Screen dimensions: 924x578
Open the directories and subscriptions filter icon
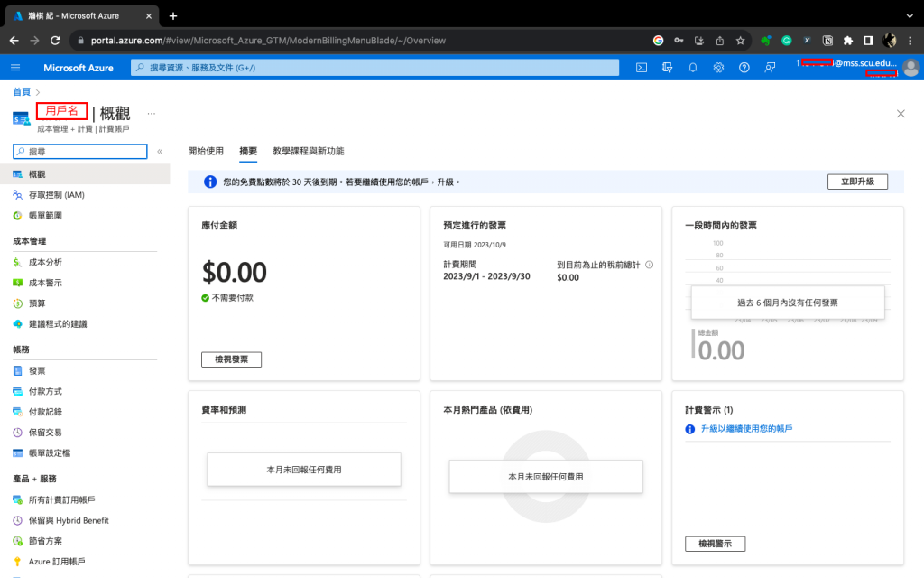pyautogui.click(x=667, y=68)
